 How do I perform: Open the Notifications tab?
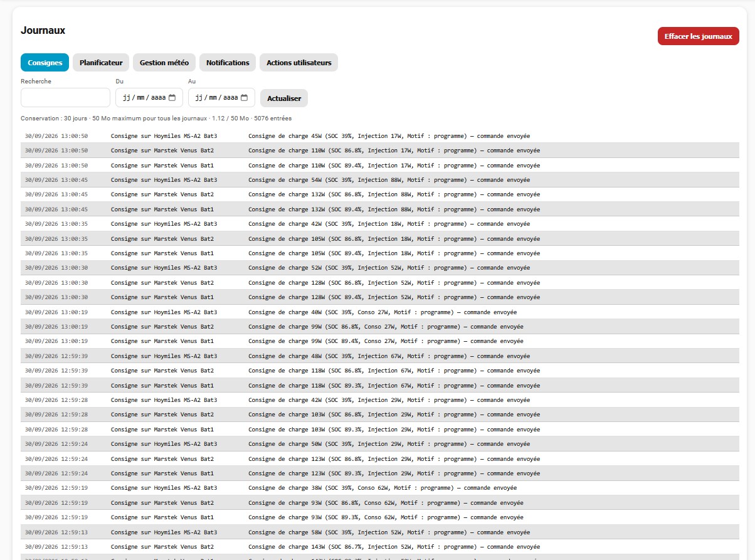pyautogui.click(x=228, y=63)
